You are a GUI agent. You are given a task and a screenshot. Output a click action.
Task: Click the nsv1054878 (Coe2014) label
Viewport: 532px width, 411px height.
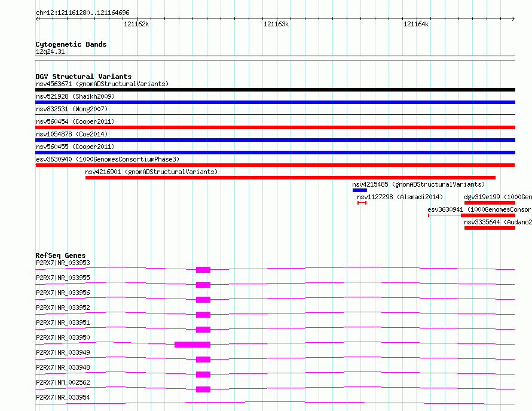72,134
